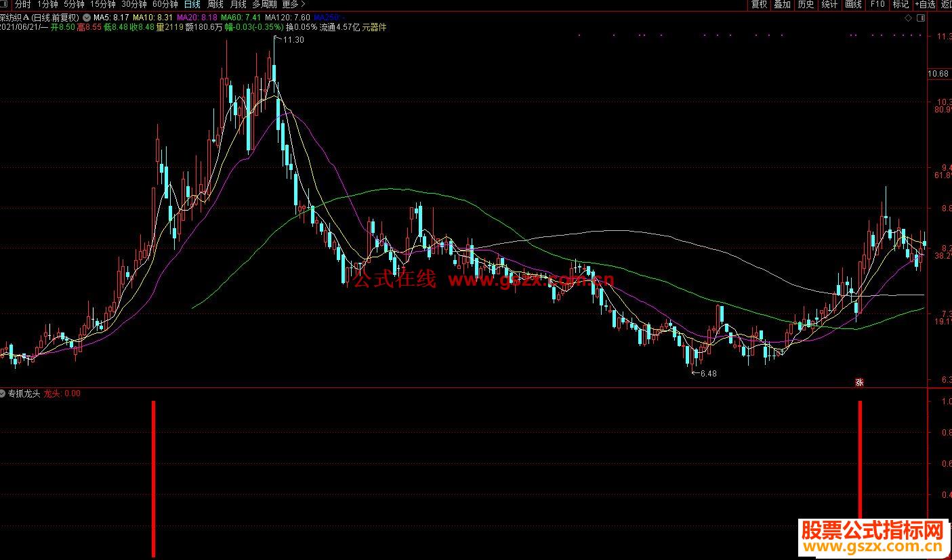Screen dimensions: 952x560
Task: Click the diamond icon above the price axis
Action: tap(909, 18)
